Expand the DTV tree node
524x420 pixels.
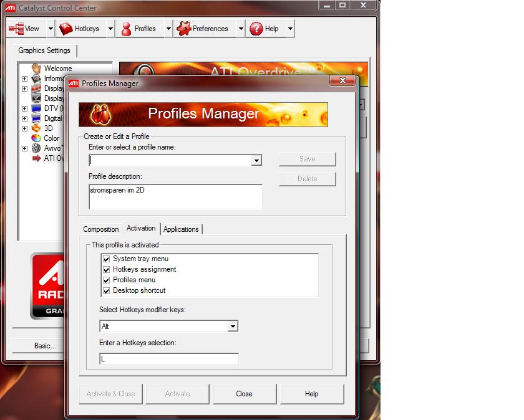pos(25,109)
